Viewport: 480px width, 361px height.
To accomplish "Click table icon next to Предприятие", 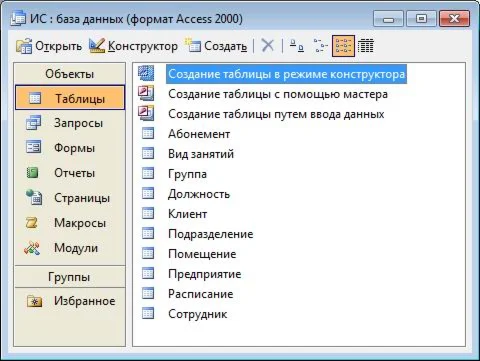I will pos(148,273).
